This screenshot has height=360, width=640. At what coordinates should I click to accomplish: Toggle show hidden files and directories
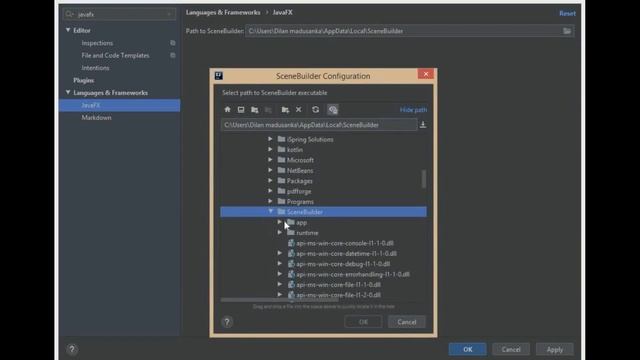click(x=333, y=109)
